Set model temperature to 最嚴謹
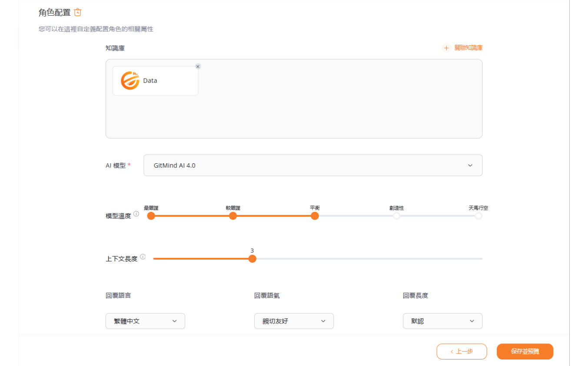Screen dimensions: 588x366 (151, 216)
